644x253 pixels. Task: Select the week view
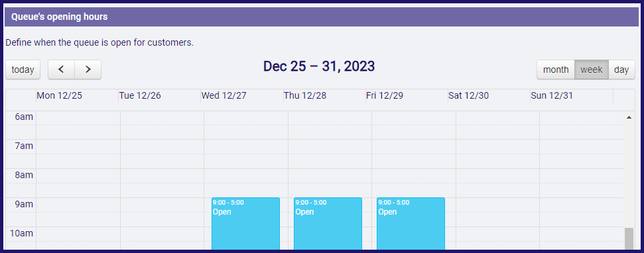point(592,70)
